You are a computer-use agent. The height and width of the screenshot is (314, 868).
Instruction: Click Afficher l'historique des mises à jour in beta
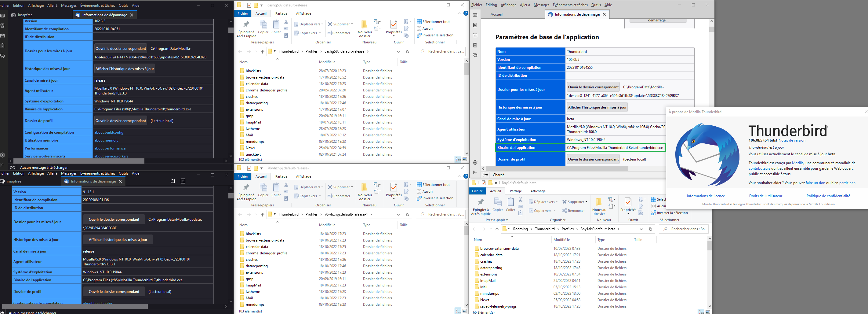coord(597,107)
